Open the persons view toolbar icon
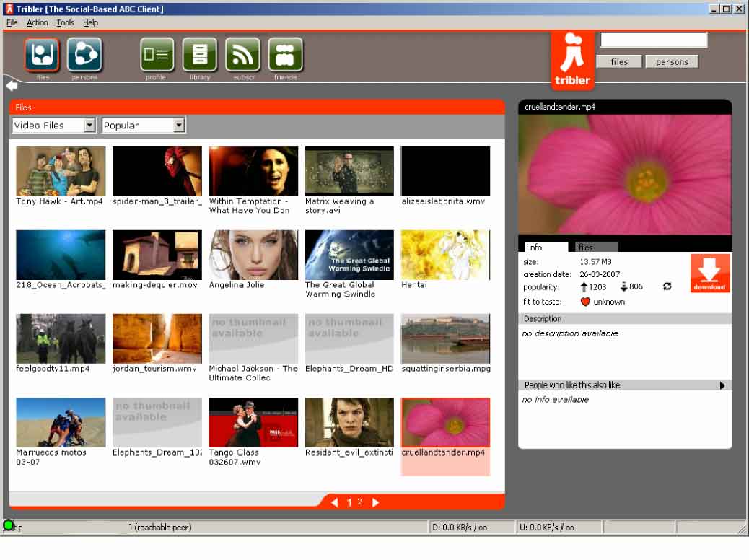Screen dimensions: 749x560 (x=84, y=54)
